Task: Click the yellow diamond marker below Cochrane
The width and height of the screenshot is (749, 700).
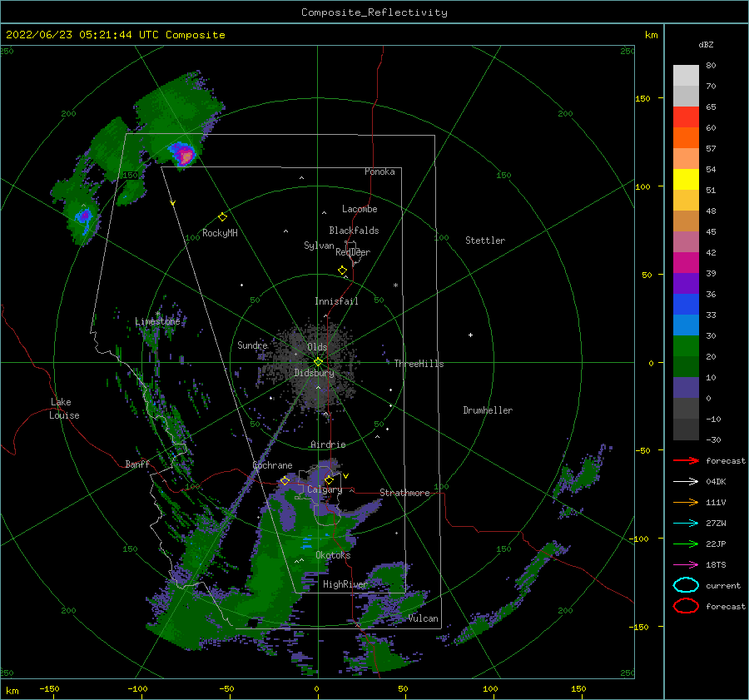Action: click(x=285, y=480)
